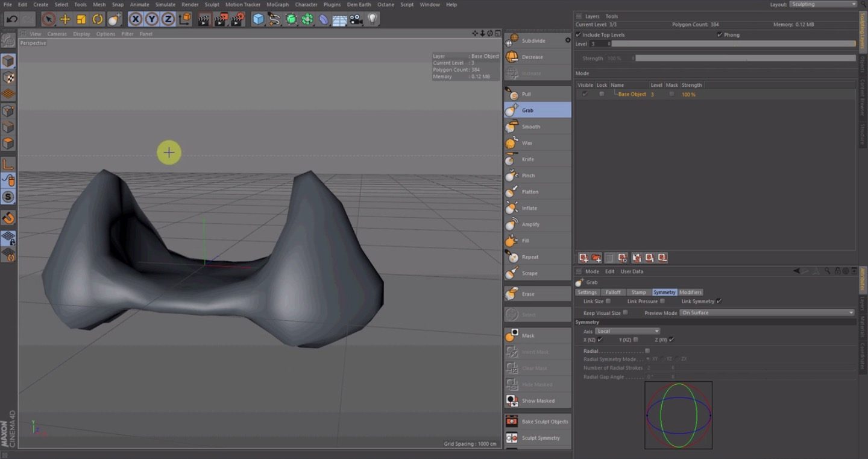Click the deformer icon in toolbar
Viewport: 868px width, 459px height.
324,19
